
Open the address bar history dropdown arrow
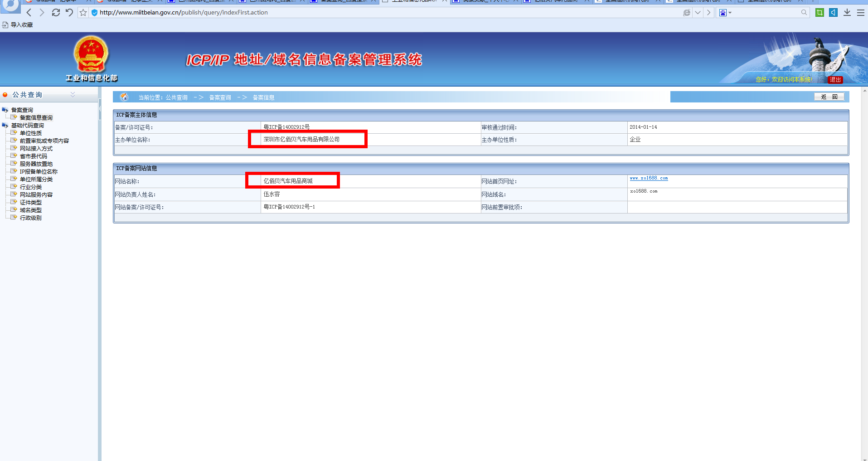[698, 13]
